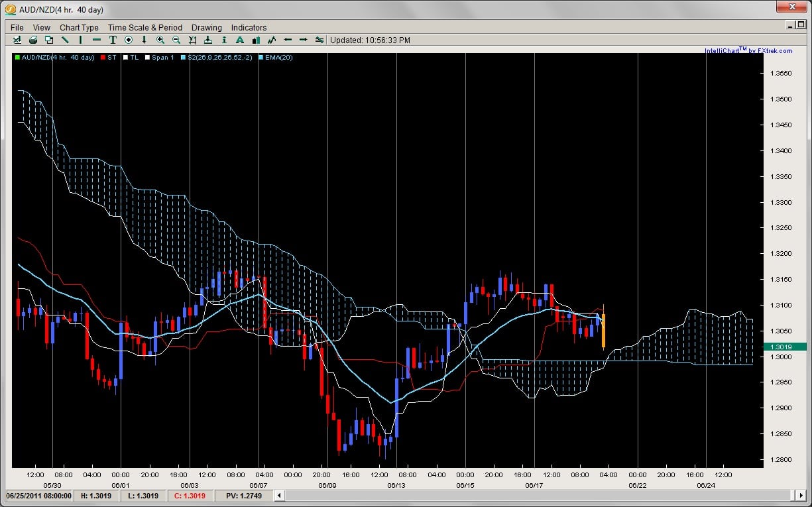The image size is (812, 507).
Task: Click the IntelliChart app icon in title bar
Action: [x=11, y=10]
